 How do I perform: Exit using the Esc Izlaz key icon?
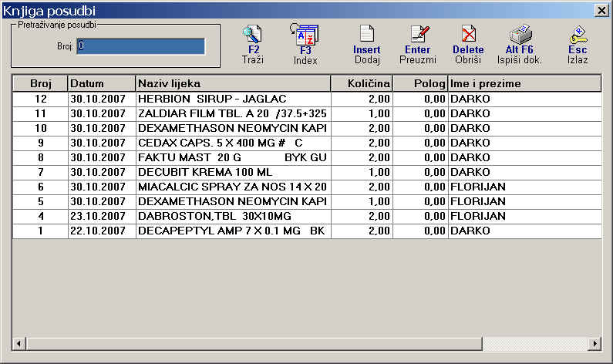(578, 35)
